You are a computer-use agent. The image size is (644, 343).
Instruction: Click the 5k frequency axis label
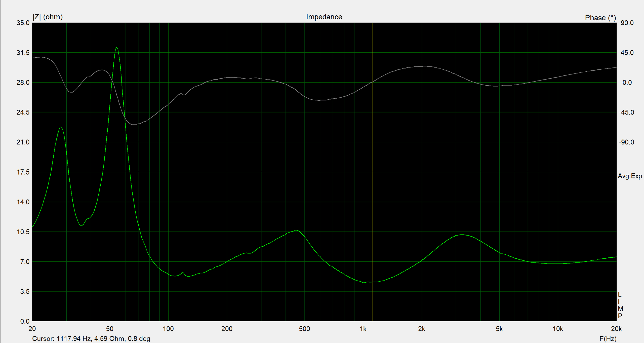pyautogui.click(x=499, y=329)
